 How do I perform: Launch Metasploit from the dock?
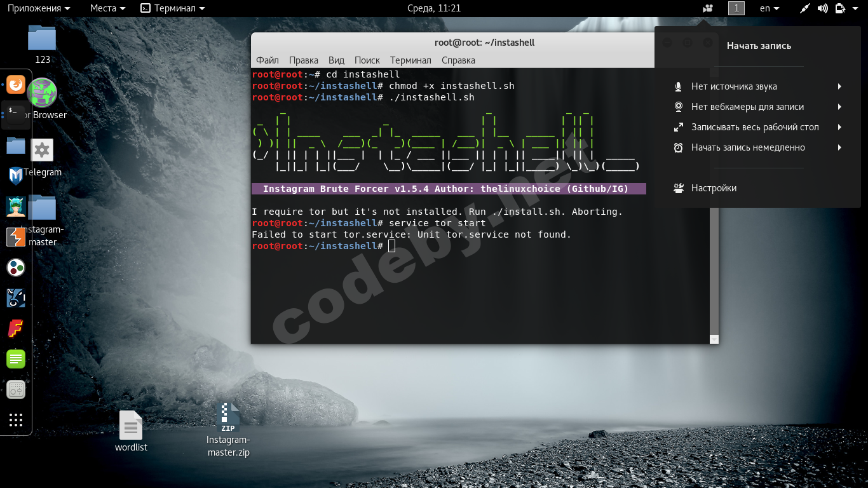(x=16, y=176)
